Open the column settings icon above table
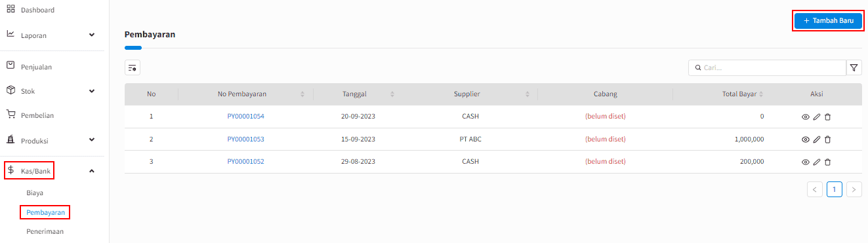868x243 pixels. click(133, 67)
